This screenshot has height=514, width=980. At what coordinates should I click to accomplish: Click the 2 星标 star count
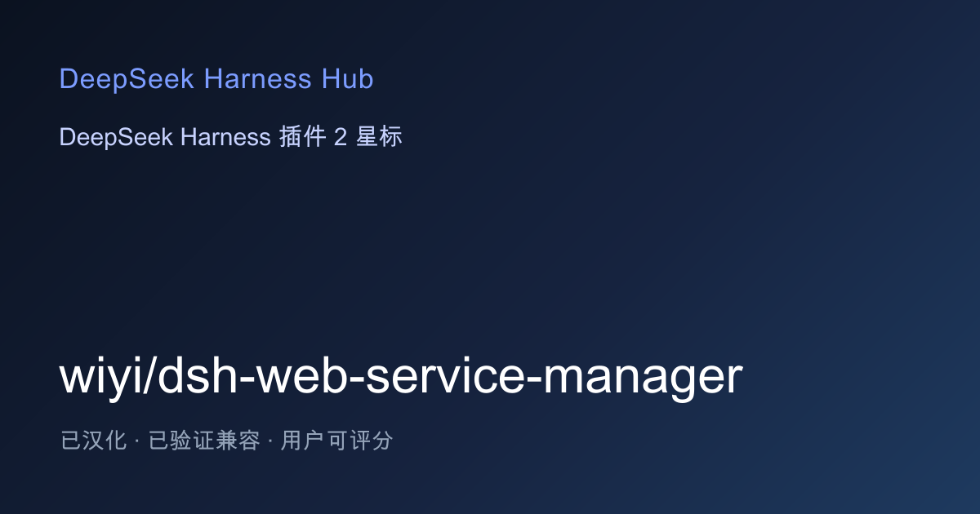pyautogui.click(x=368, y=137)
